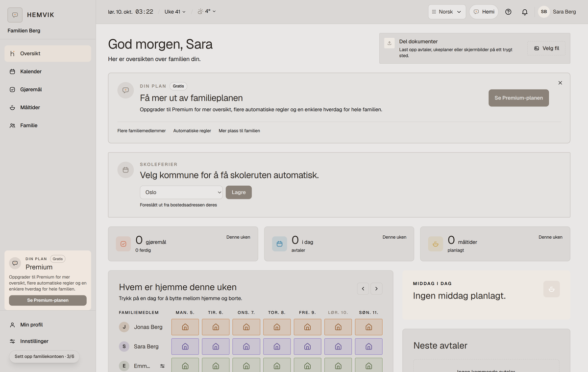Viewport: 588px width, 372px height.
Task: Click the Hemvik logo icon
Action: point(15,15)
